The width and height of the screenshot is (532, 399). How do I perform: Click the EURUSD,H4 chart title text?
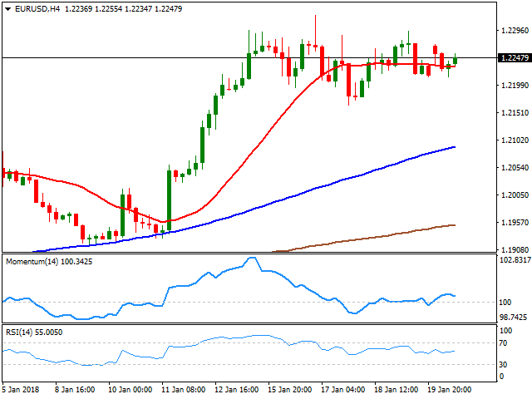tap(37, 9)
